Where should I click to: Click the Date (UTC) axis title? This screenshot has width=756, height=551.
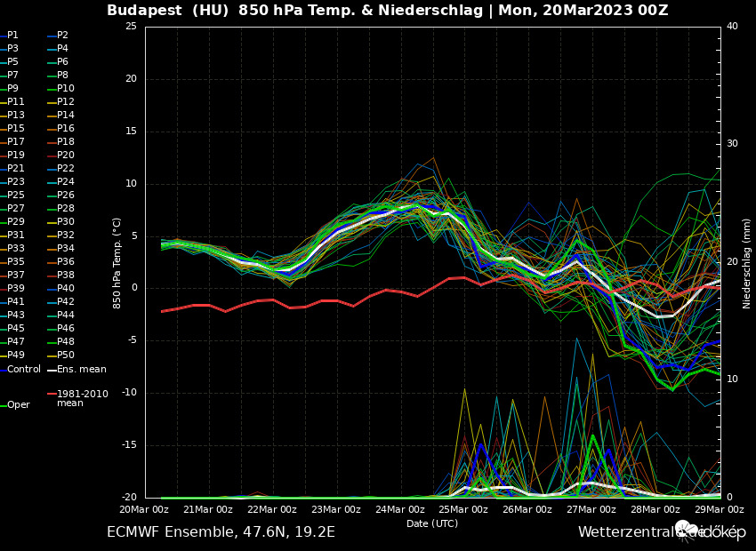point(432,523)
